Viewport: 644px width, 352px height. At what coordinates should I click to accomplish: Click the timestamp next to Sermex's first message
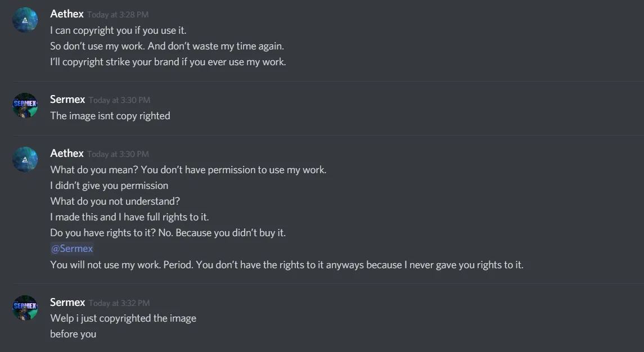coord(119,100)
